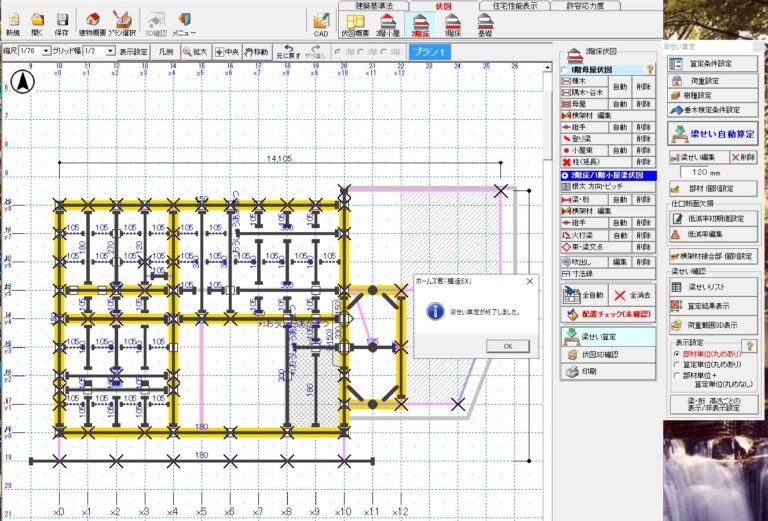Click the 凡例 legend button
The height and width of the screenshot is (521, 768).
tap(166, 51)
